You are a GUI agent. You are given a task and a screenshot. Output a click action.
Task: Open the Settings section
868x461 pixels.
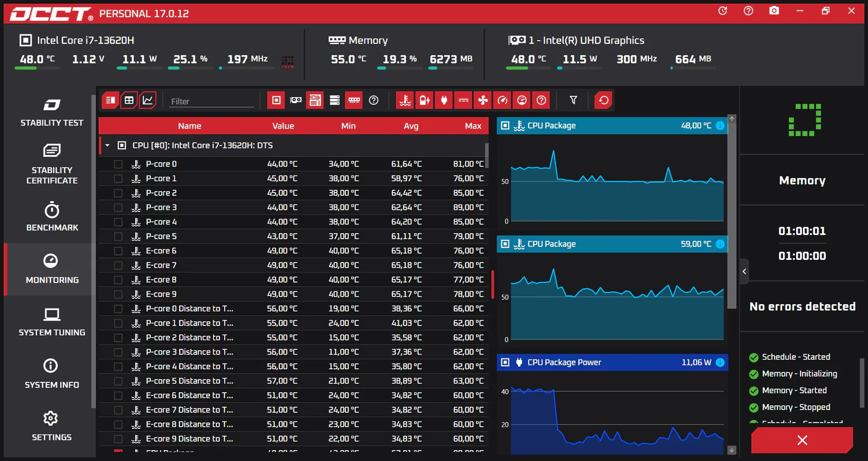(52, 426)
